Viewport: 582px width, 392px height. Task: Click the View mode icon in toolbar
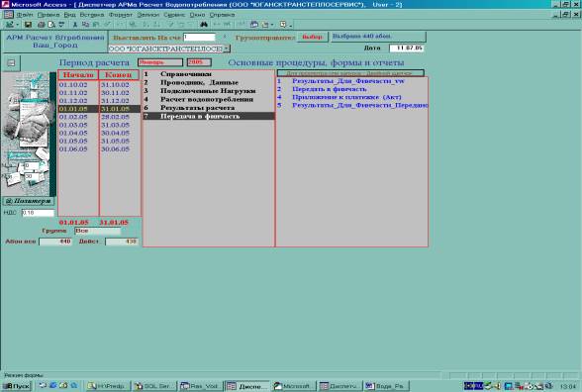pyautogui.click(x=9, y=25)
